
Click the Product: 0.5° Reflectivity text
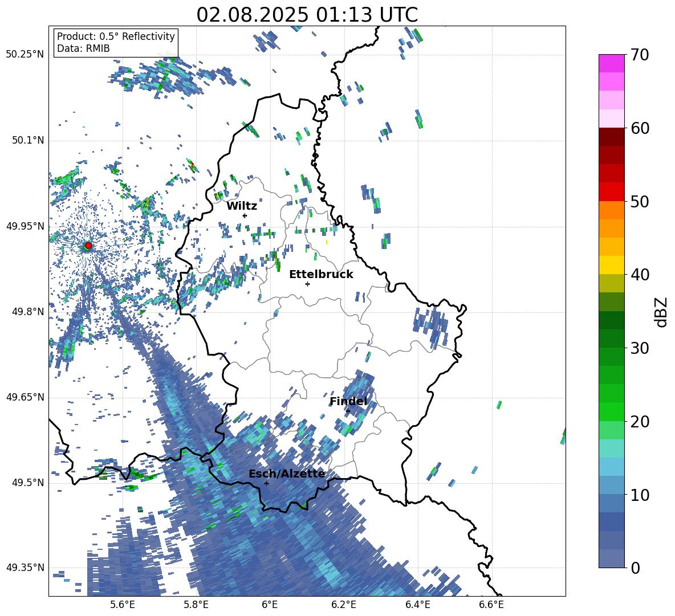[116, 36]
